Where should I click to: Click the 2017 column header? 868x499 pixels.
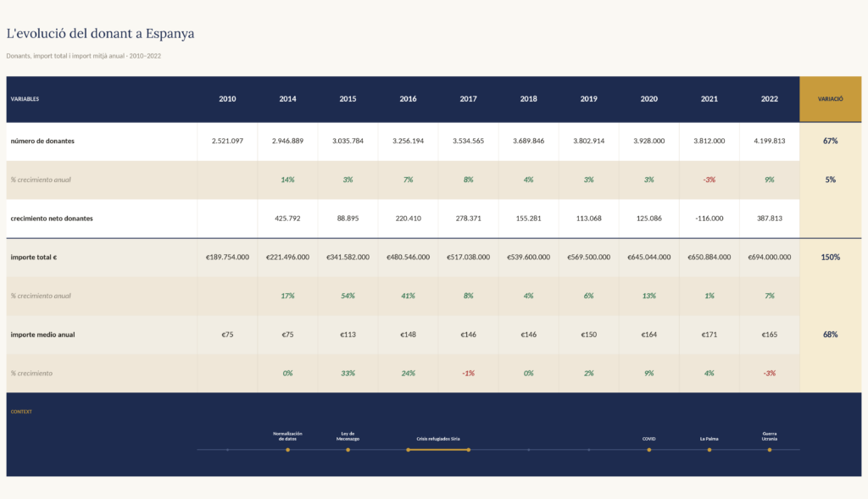coord(468,99)
